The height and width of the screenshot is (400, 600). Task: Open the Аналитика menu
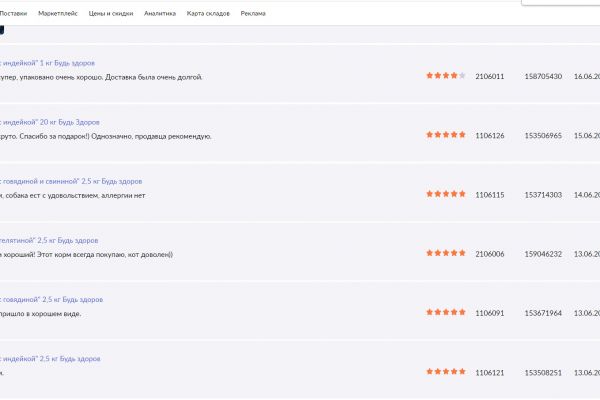tap(160, 13)
